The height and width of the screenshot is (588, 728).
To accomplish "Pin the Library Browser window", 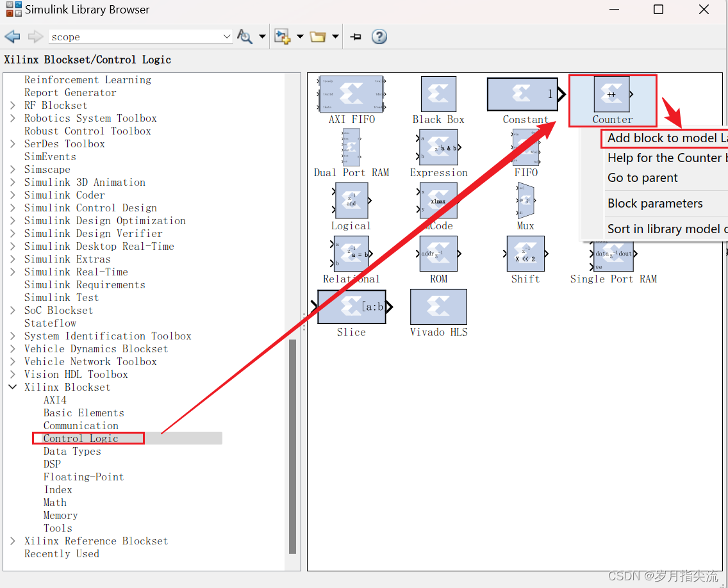I will [356, 37].
